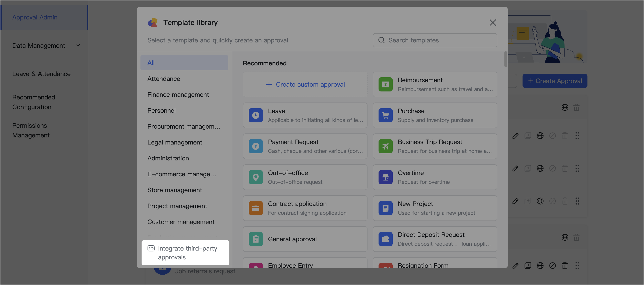Viewport: 644px width, 285px height.
Task: Select the All template category
Action: pos(184,63)
